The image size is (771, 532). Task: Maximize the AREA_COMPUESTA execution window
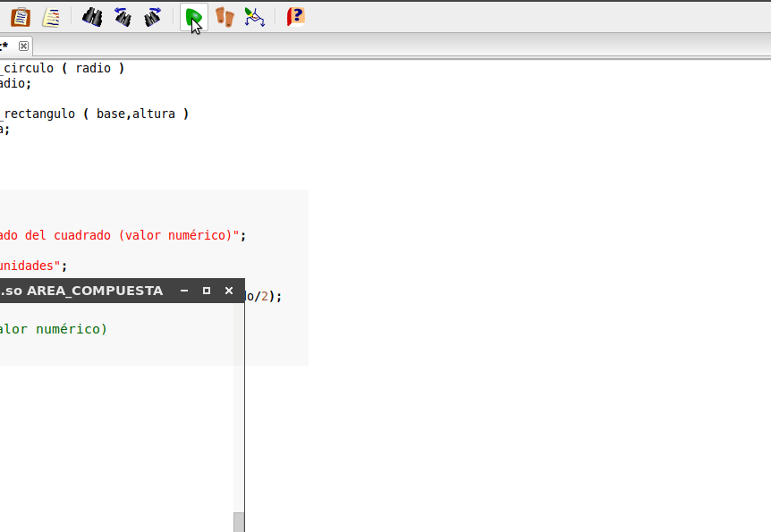click(x=207, y=291)
